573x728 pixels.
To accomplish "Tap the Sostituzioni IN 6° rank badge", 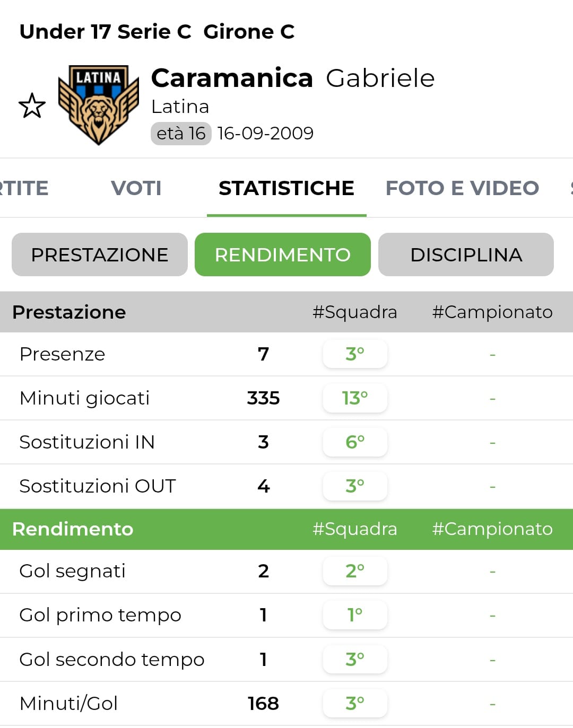I will click(x=355, y=442).
